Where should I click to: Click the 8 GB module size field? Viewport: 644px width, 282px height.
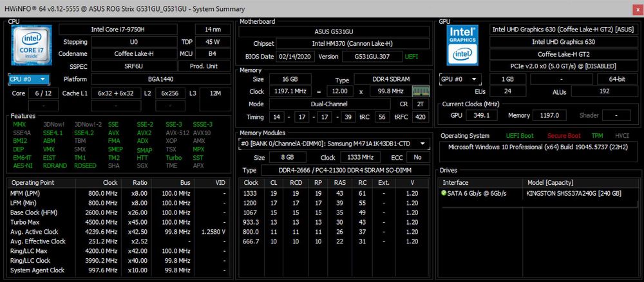tap(287, 158)
